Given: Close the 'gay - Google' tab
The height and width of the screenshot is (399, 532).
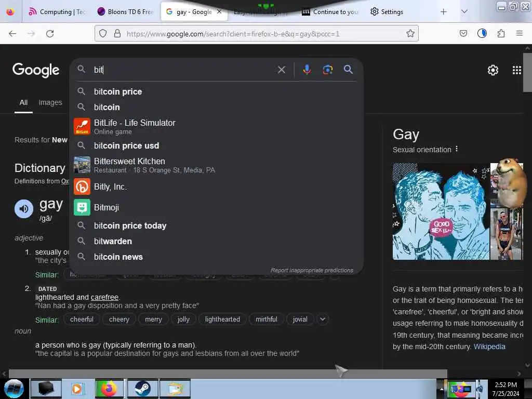Looking at the screenshot, I should point(219,12).
